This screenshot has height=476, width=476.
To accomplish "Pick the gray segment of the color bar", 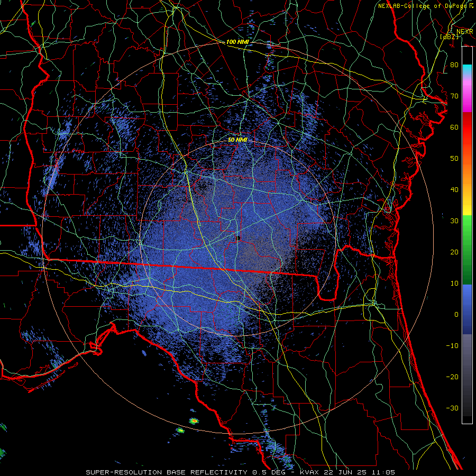I will pyautogui.click(x=467, y=358).
